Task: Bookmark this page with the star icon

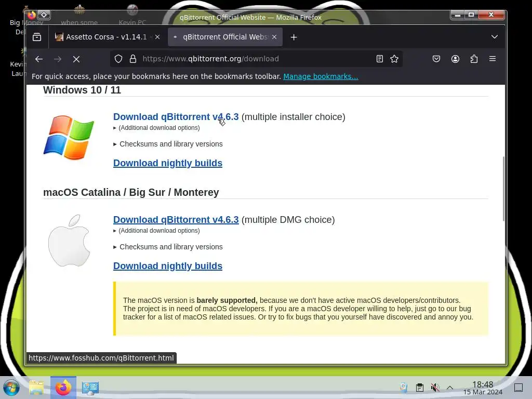Action: pos(394,59)
